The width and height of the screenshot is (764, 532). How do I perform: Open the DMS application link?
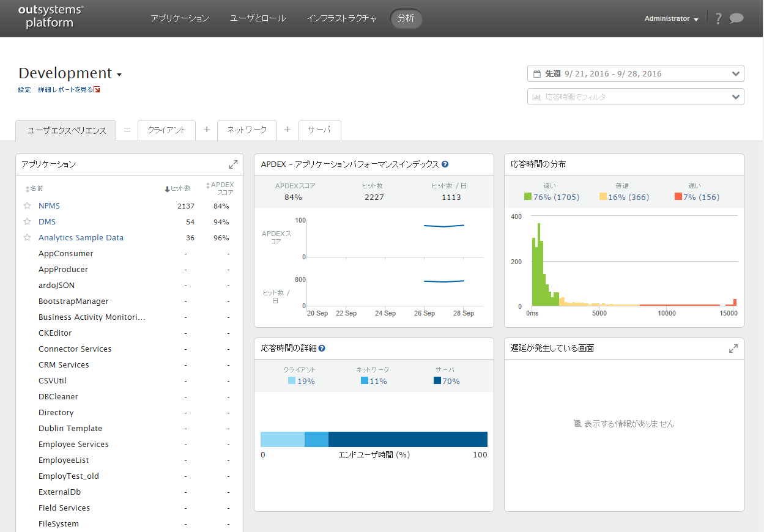[x=47, y=222]
